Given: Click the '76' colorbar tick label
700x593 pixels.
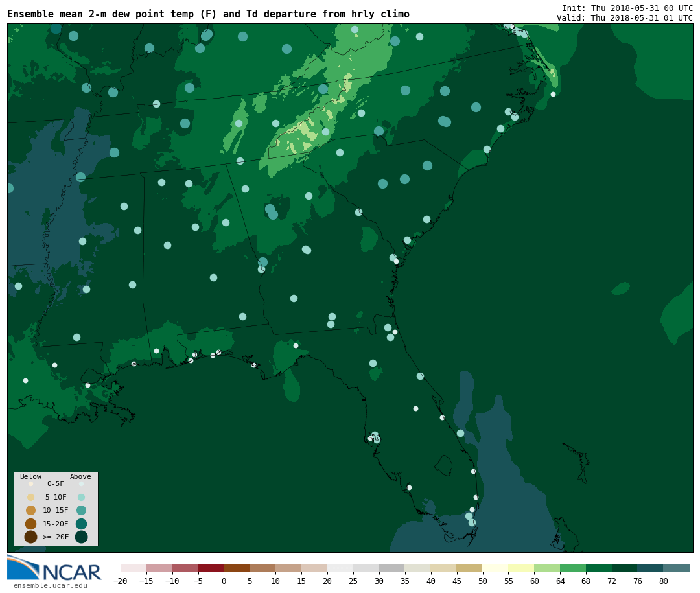Looking at the screenshot, I should click(638, 581).
